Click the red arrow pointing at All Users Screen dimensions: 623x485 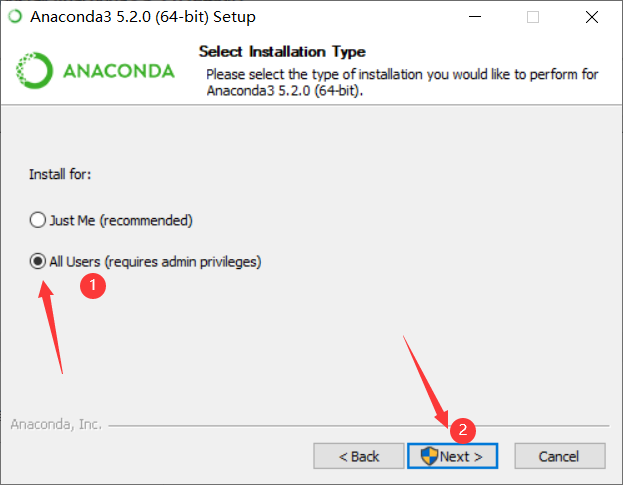(x=51, y=327)
